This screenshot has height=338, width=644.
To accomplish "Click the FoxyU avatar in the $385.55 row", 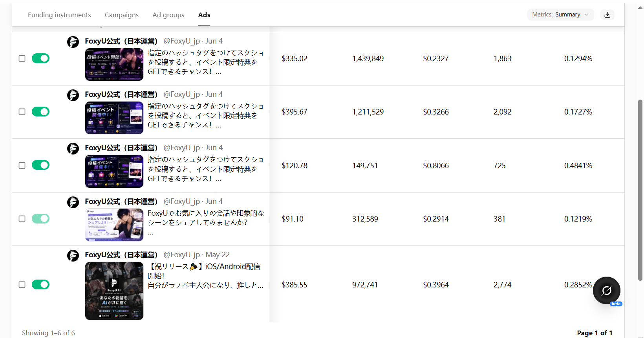I will click(x=73, y=255).
